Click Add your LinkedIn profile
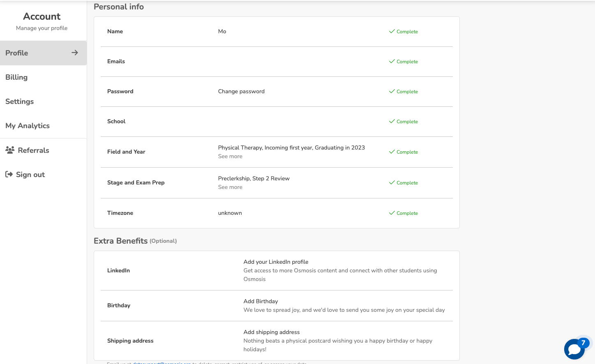 [x=276, y=262]
